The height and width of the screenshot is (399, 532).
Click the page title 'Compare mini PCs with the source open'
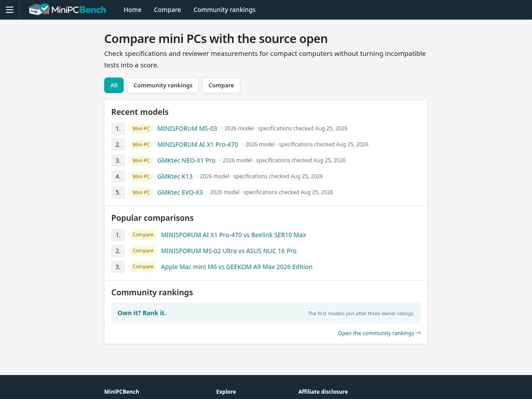click(x=216, y=39)
